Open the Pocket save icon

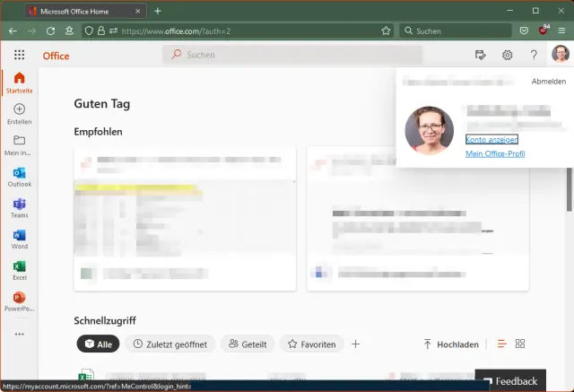click(524, 30)
